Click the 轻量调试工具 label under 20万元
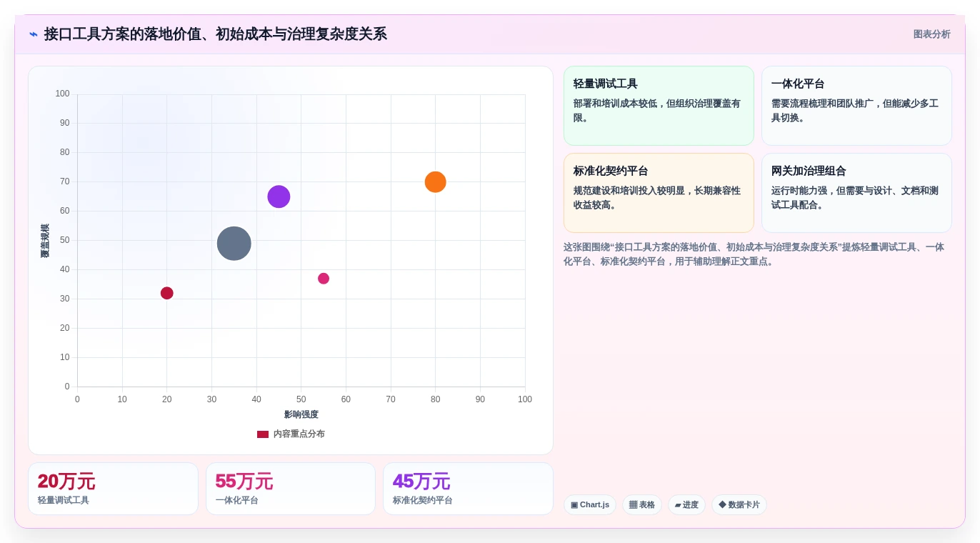Viewport: 980px width, 543px height. [x=64, y=501]
